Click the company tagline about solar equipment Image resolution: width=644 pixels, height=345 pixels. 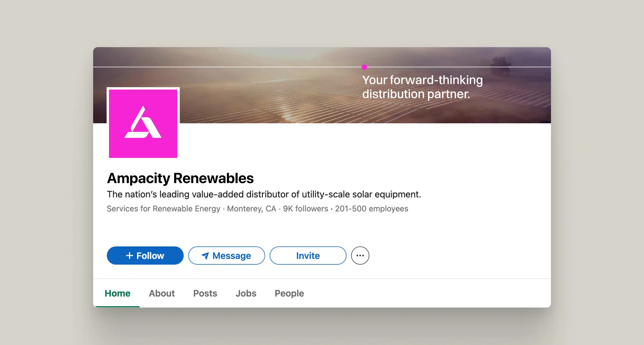pos(264,194)
